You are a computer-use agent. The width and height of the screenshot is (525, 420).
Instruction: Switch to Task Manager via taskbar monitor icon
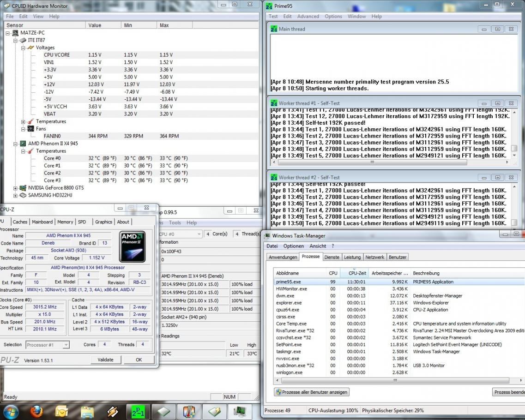[x=240, y=412]
